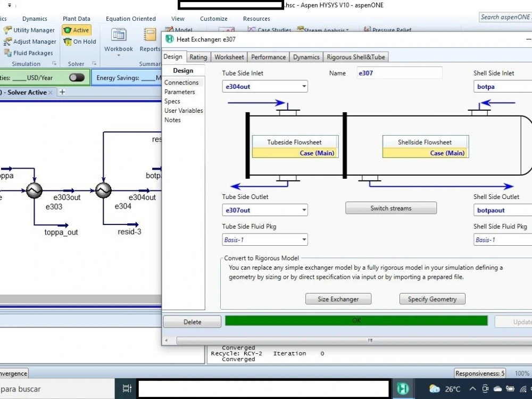Put the solver On Hold

pyautogui.click(x=79, y=41)
